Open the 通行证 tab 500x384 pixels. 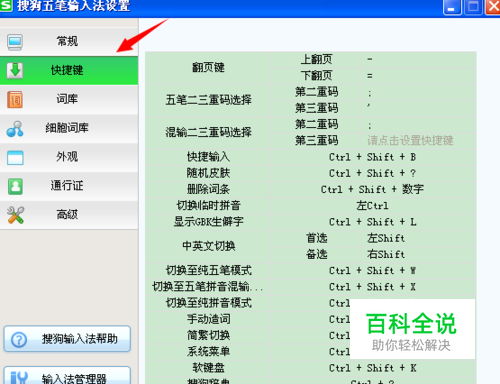69,186
